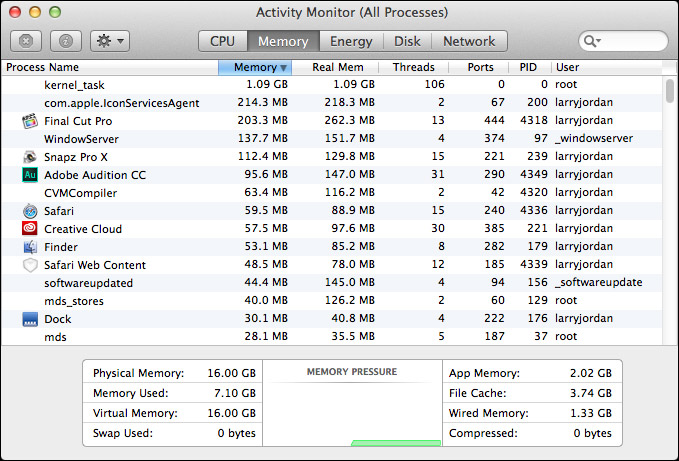Viewport: 679px width, 461px height.
Task: Open the Inspect process info button
Action: [66, 41]
